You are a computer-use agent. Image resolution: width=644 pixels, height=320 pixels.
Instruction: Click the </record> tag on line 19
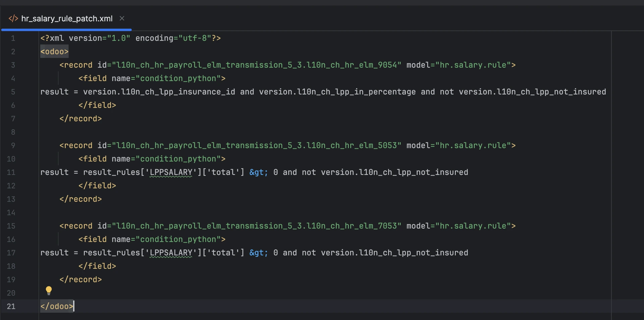(80, 279)
